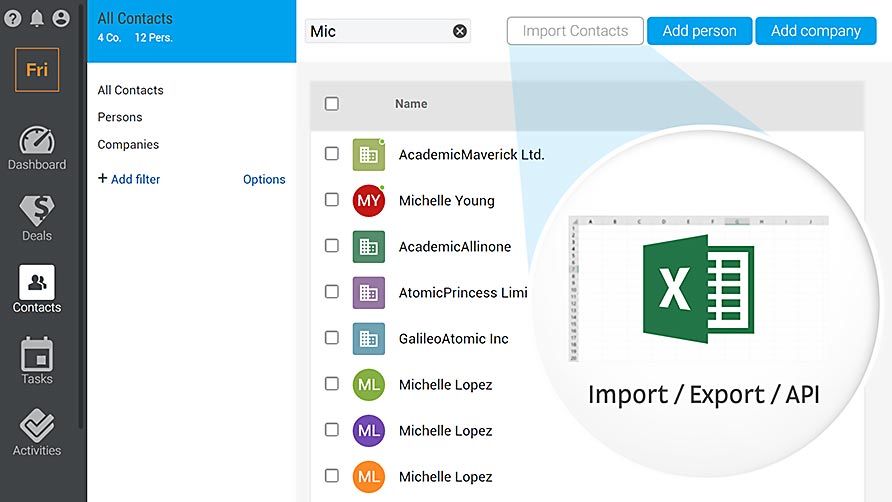Open the Contacts section icon
This screenshot has width=892, height=502.
tap(37, 282)
